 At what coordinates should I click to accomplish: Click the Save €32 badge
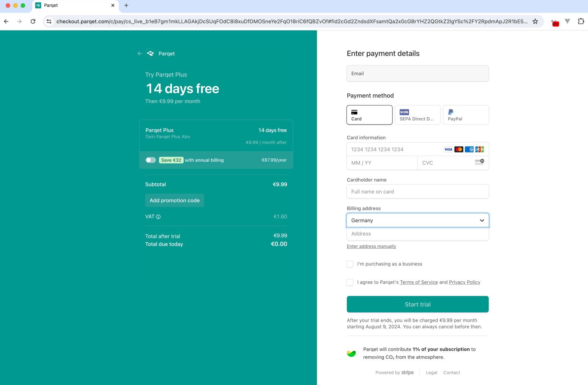point(171,160)
